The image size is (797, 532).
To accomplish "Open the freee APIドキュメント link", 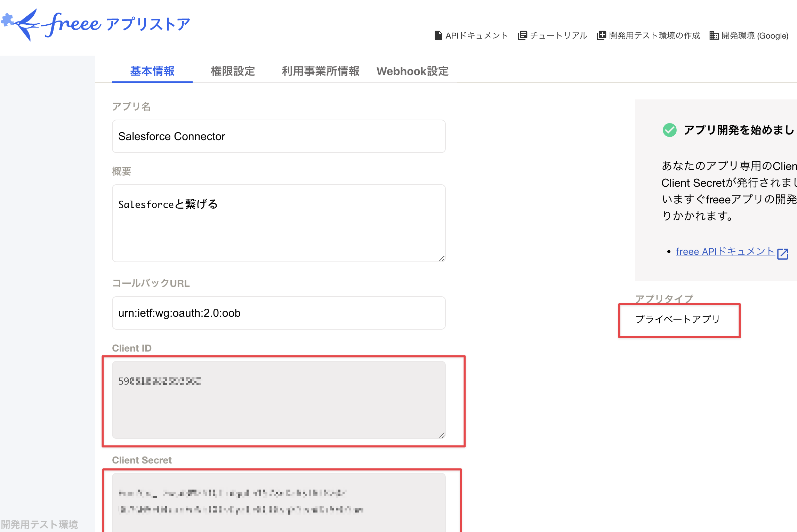I will [725, 251].
